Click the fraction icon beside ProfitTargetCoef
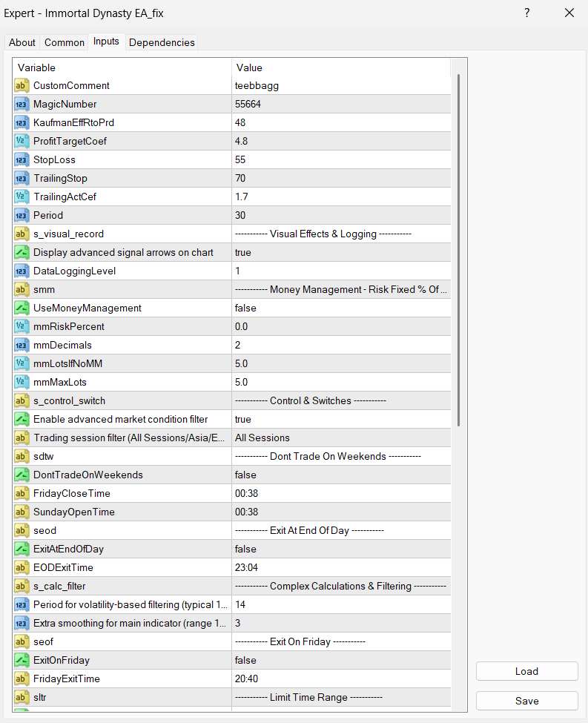Image resolution: width=588 pixels, height=723 pixels. (22, 142)
